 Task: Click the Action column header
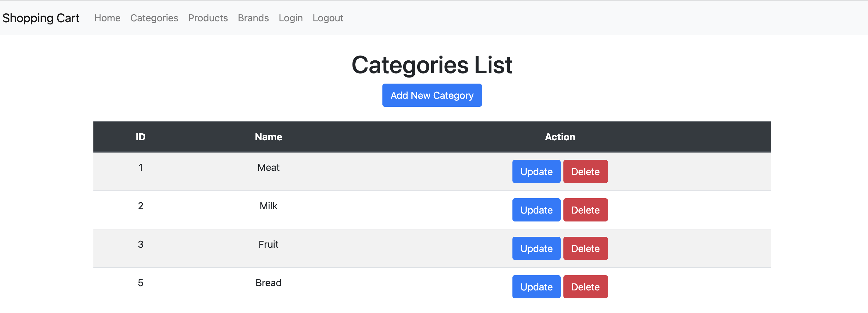coord(560,137)
